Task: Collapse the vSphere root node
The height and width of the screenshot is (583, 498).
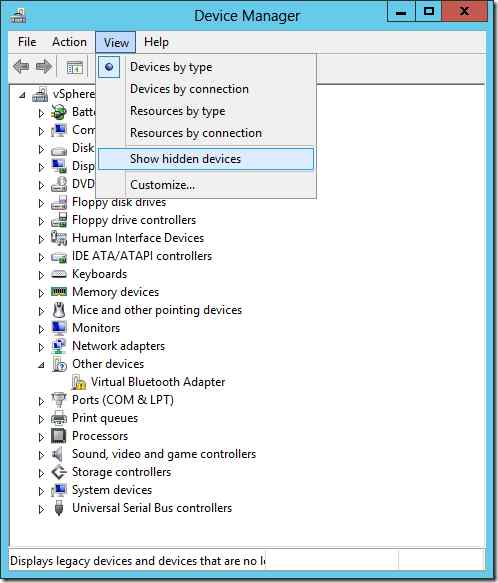Action: click(22, 95)
